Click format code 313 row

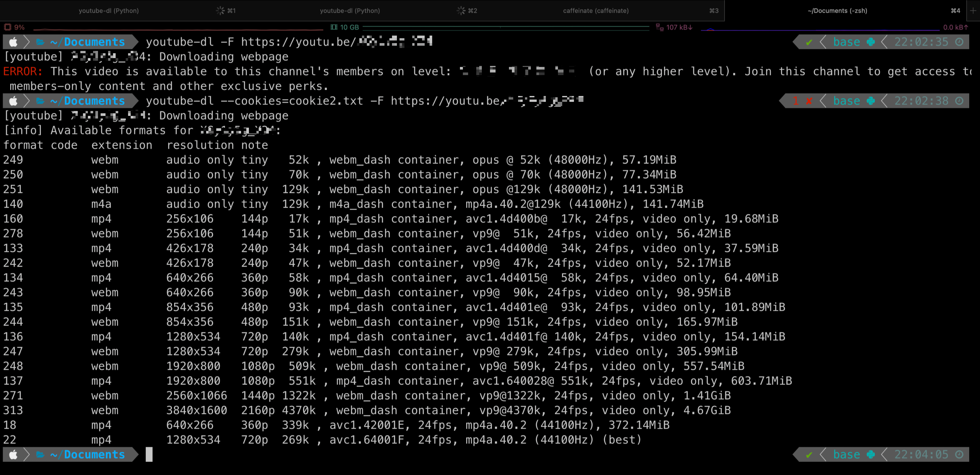tap(367, 411)
